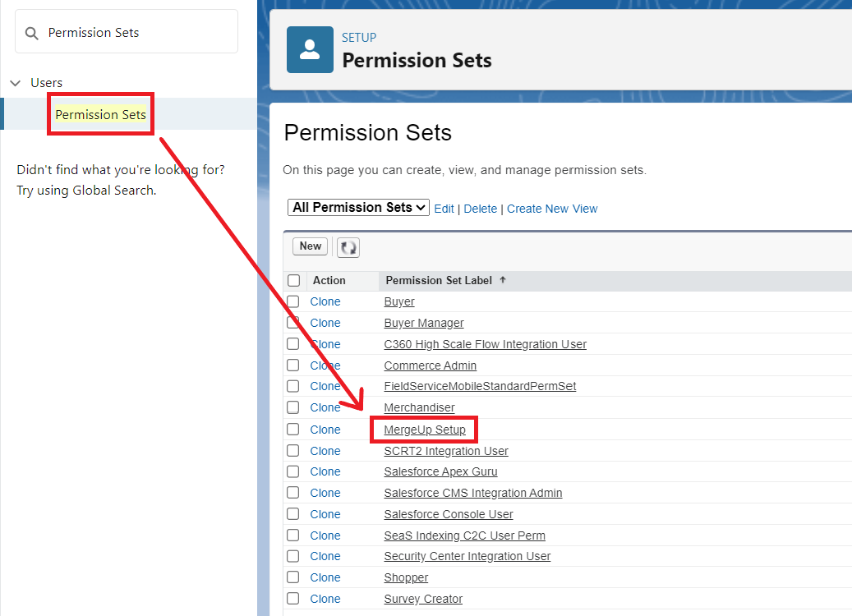Open the All Permission Sets view dropdown
This screenshot has height=616, width=852.
coord(358,208)
